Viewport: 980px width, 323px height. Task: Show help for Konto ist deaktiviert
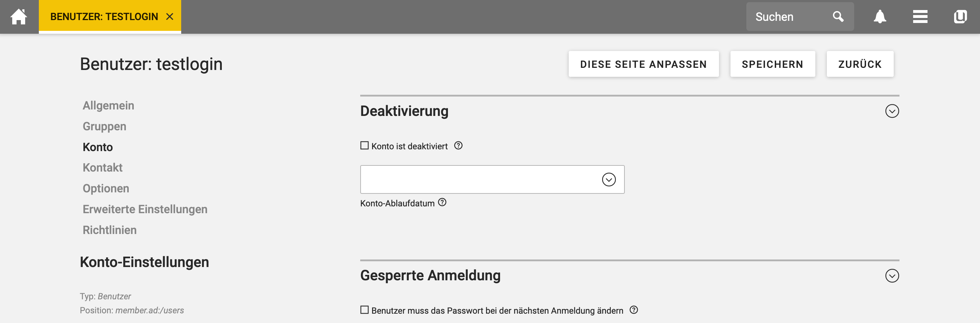tap(458, 146)
